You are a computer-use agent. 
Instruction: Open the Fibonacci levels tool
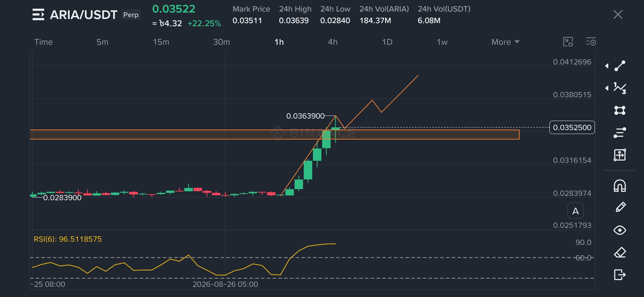(x=620, y=132)
